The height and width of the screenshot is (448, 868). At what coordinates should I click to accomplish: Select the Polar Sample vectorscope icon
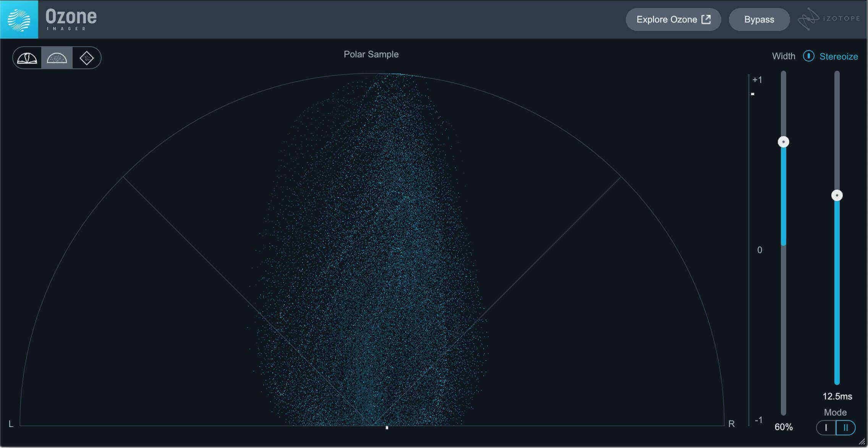tap(57, 58)
